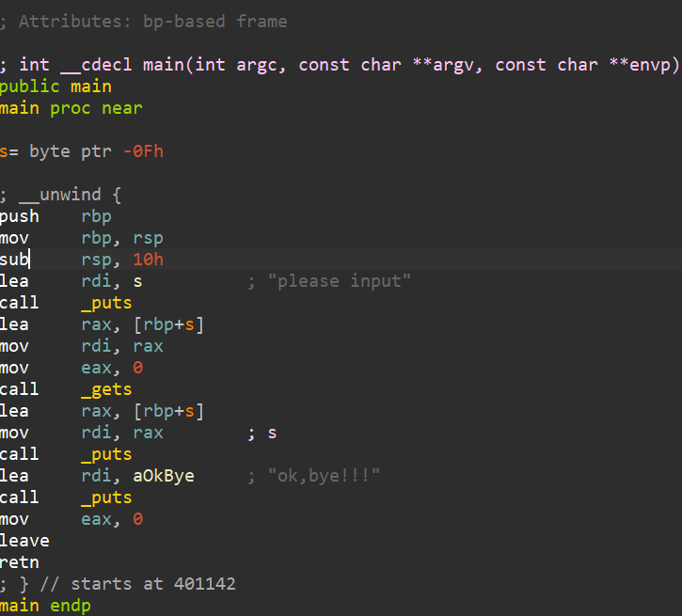
Task: Click the 'sub' mnemonic on the highlighted line
Action: click(x=14, y=260)
